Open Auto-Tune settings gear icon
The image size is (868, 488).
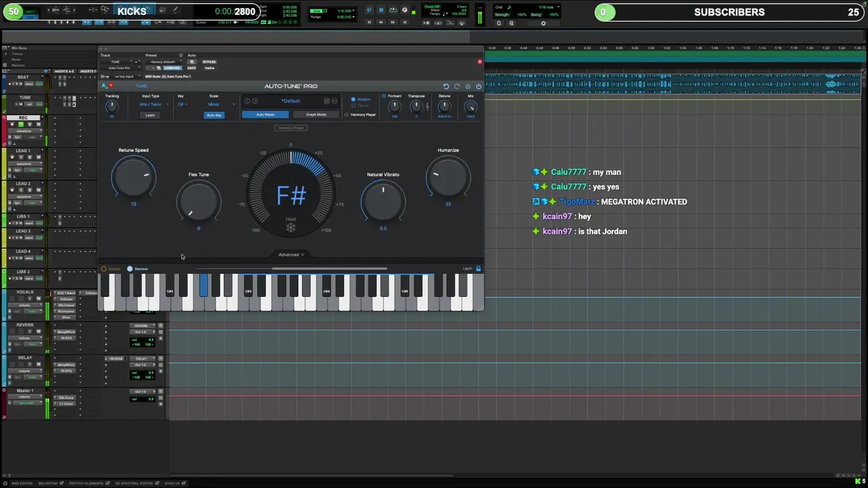468,86
